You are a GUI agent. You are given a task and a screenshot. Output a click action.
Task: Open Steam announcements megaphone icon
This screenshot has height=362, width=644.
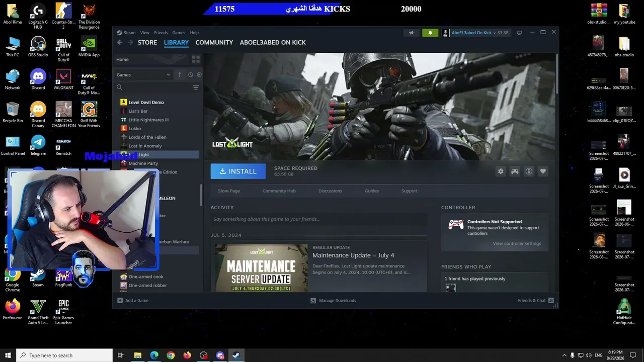click(x=412, y=33)
